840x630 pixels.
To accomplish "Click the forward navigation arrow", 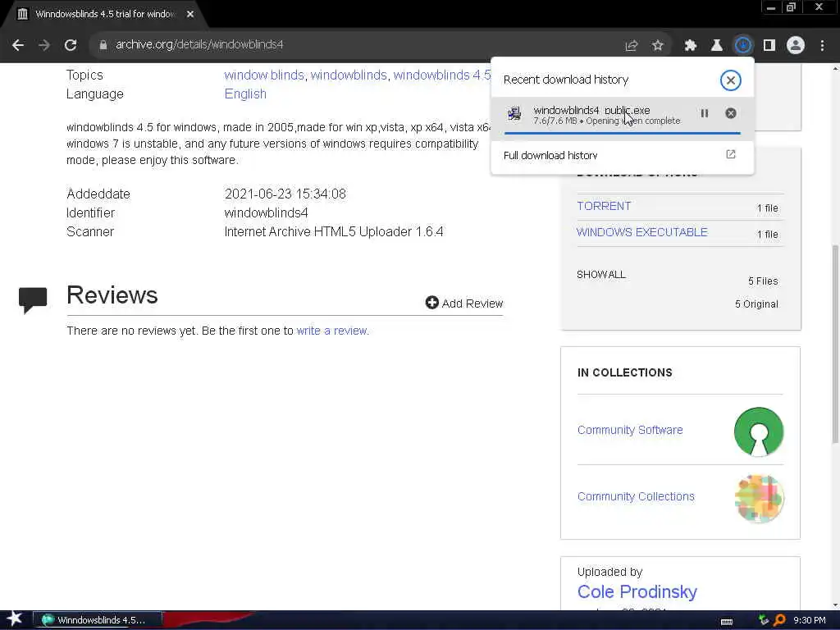I will tap(44, 45).
